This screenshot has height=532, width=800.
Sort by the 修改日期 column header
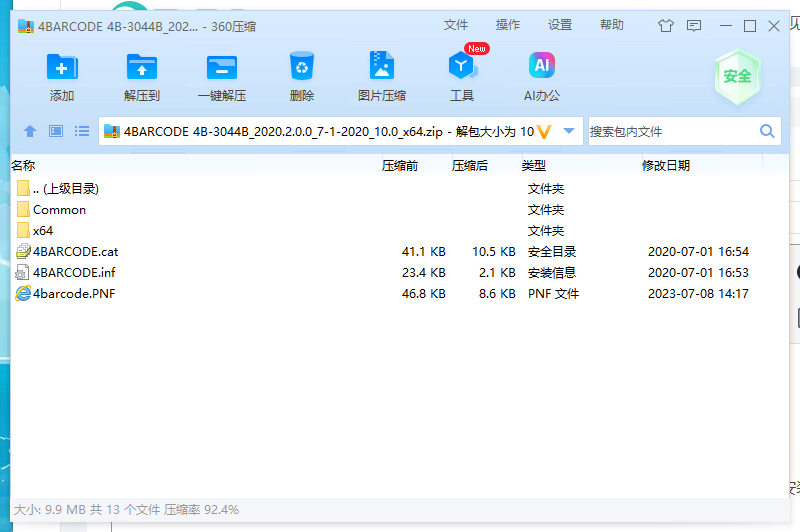(666, 166)
